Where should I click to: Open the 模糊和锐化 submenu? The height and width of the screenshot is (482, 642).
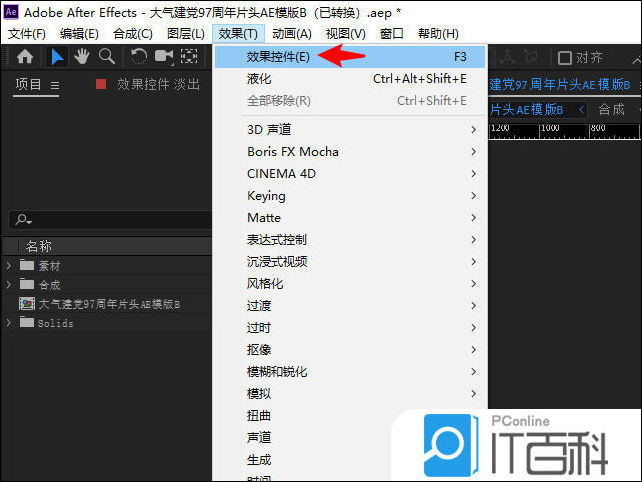click(x=351, y=371)
